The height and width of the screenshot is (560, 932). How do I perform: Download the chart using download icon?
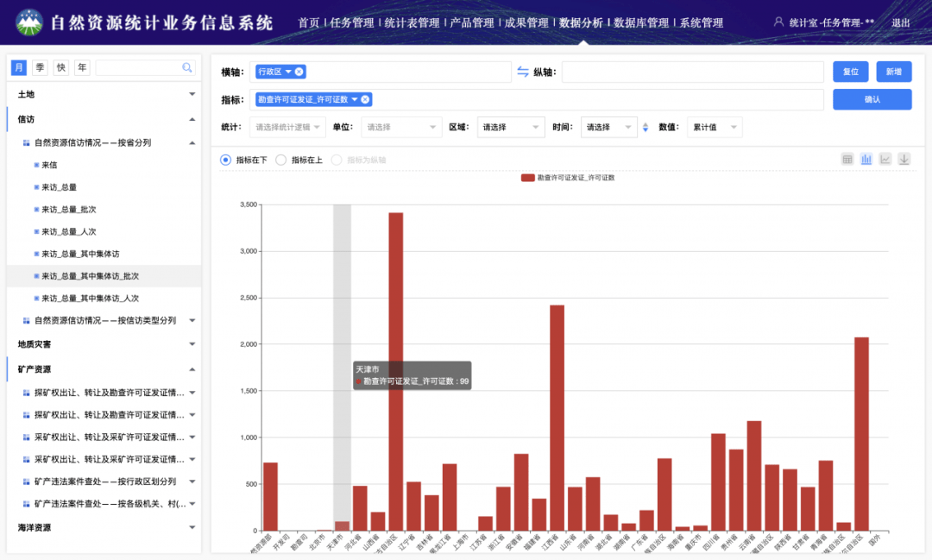904,160
